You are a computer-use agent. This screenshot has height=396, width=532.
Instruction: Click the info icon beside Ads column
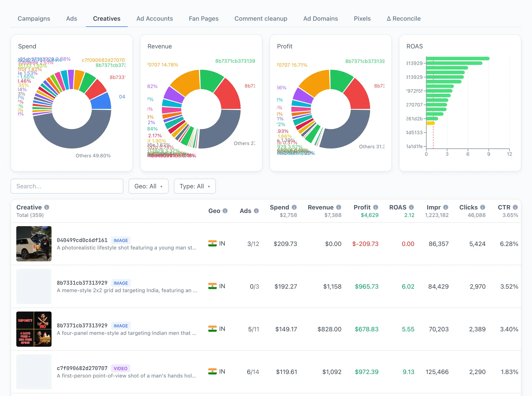(x=256, y=211)
